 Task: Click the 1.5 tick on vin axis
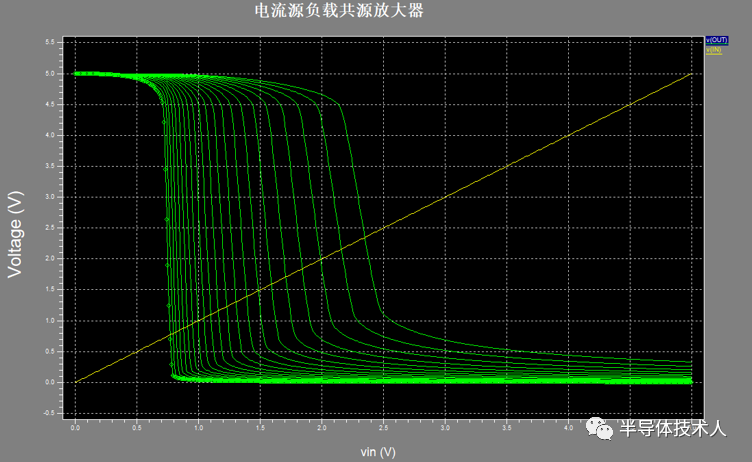[x=260, y=427]
